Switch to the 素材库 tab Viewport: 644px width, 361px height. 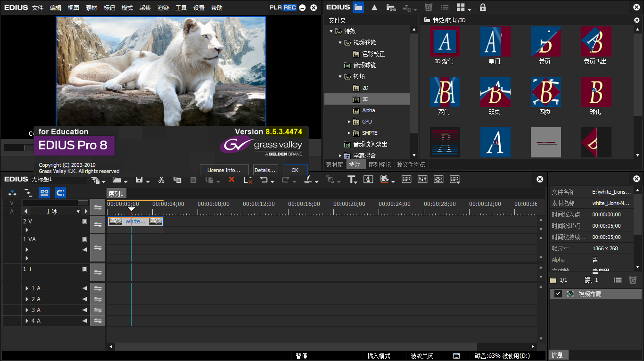point(334,164)
